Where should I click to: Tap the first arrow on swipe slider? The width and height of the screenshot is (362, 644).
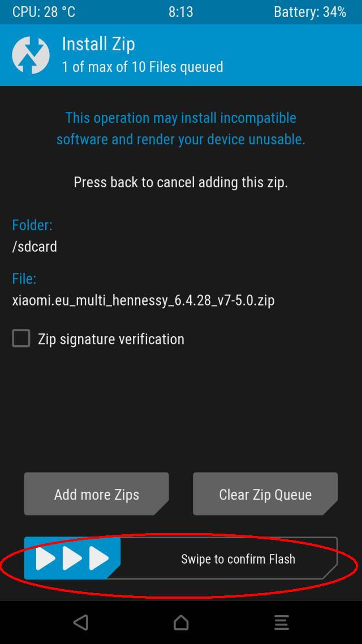(x=46, y=558)
